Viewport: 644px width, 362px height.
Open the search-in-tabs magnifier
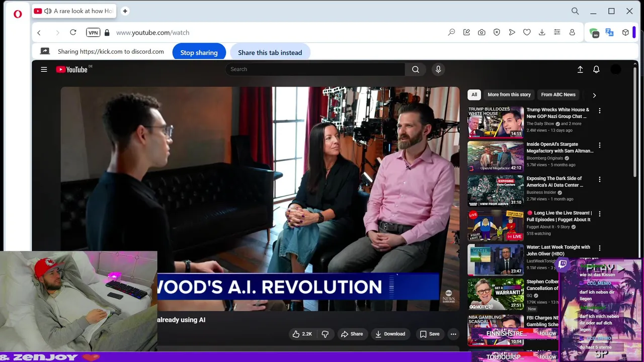575,11
